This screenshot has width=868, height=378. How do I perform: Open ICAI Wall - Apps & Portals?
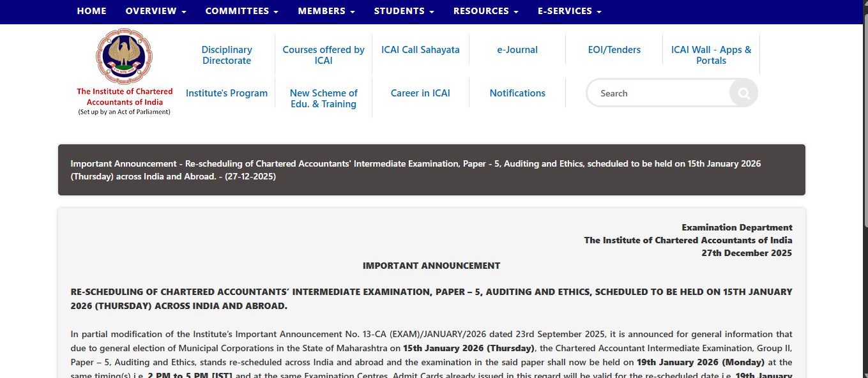711,55
